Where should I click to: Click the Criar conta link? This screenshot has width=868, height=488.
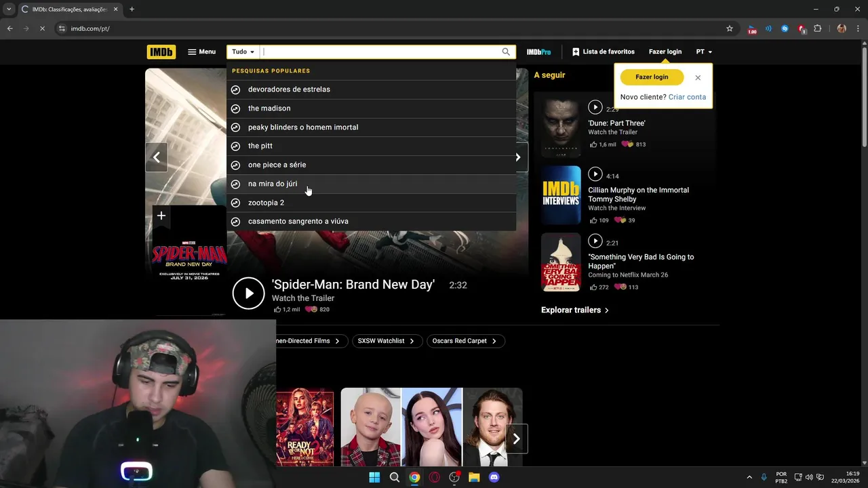point(687,97)
